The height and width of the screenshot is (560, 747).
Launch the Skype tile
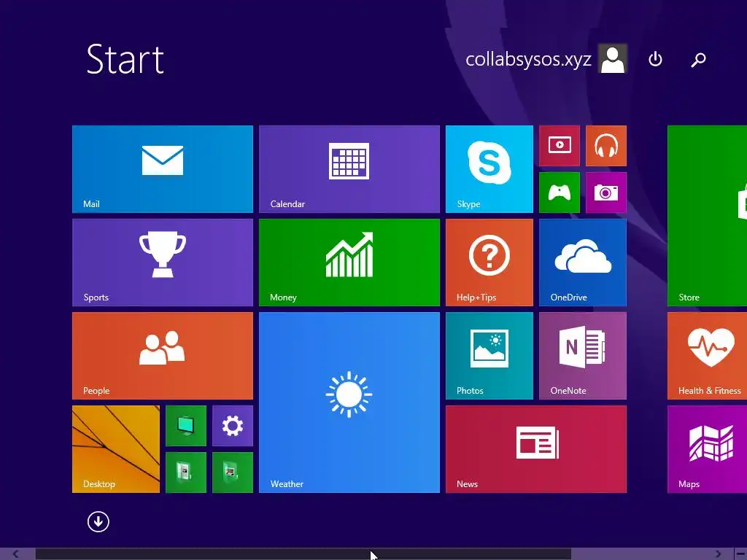coord(489,169)
